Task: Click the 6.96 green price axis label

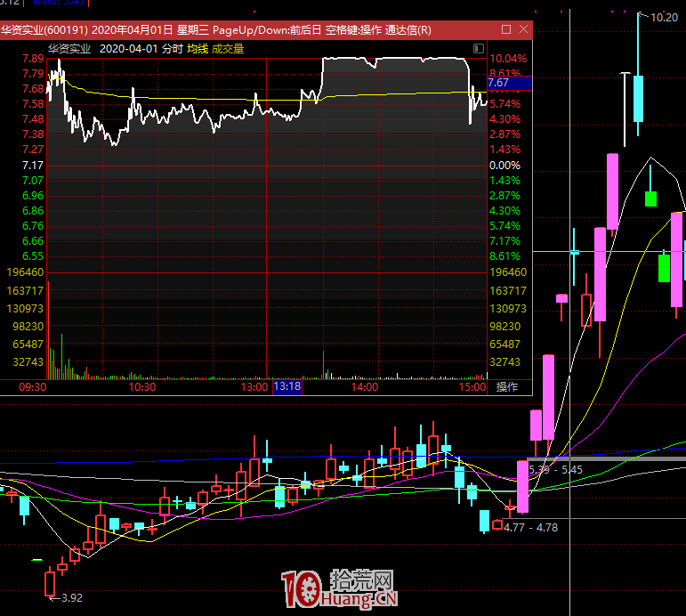Action: click(33, 196)
